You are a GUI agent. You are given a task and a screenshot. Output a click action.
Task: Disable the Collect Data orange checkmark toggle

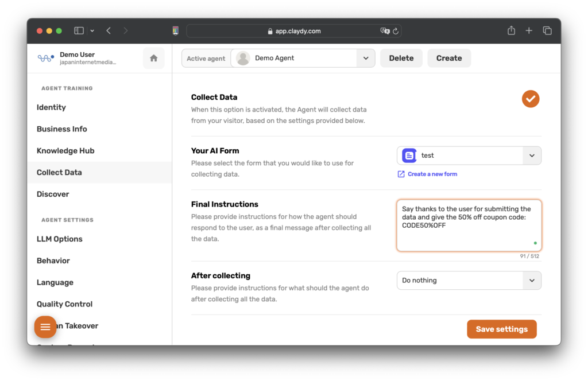(530, 99)
